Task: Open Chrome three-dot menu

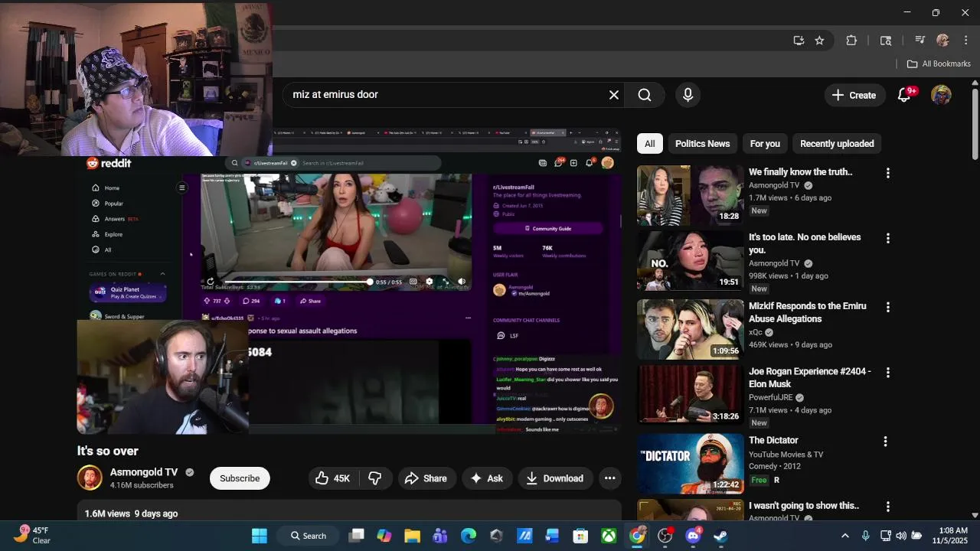Action: [x=965, y=41]
